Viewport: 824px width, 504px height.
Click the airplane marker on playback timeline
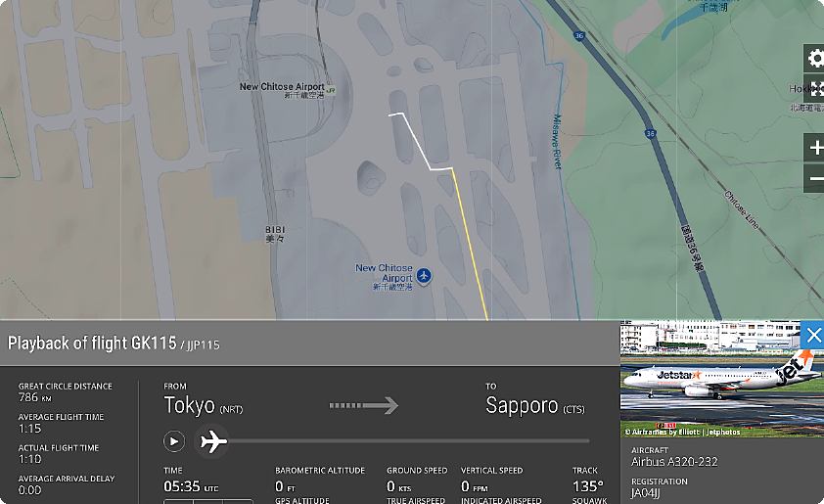click(x=212, y=441)
